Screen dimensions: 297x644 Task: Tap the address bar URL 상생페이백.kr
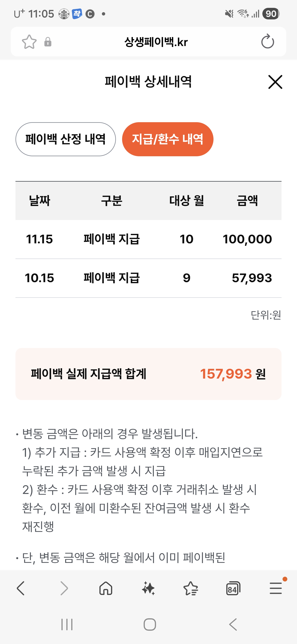pyautogui.click(x=156, y=42)
